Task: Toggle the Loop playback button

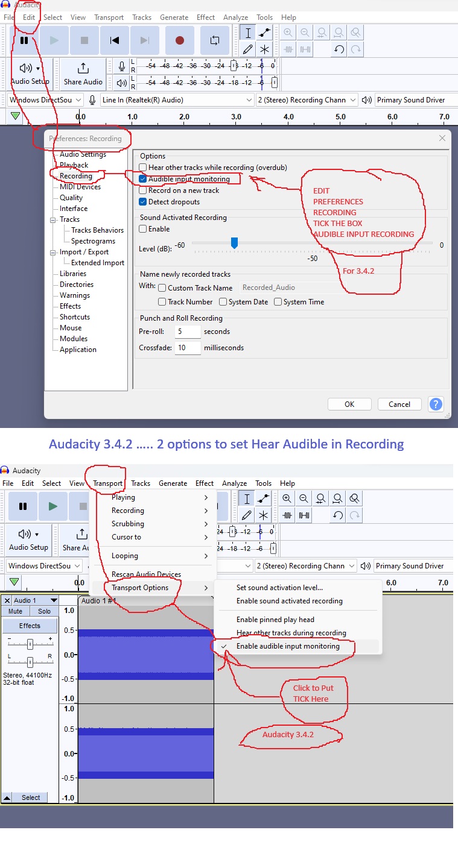Action: pos(215,40)
